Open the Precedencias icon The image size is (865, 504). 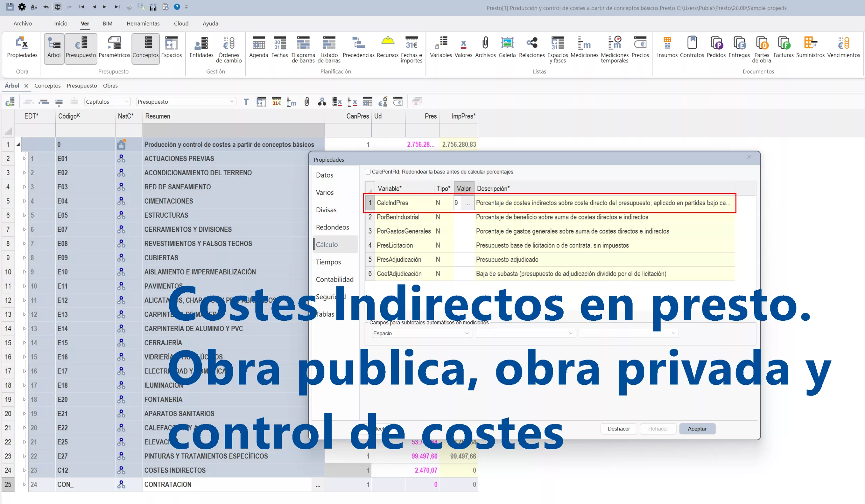point(359,48)
